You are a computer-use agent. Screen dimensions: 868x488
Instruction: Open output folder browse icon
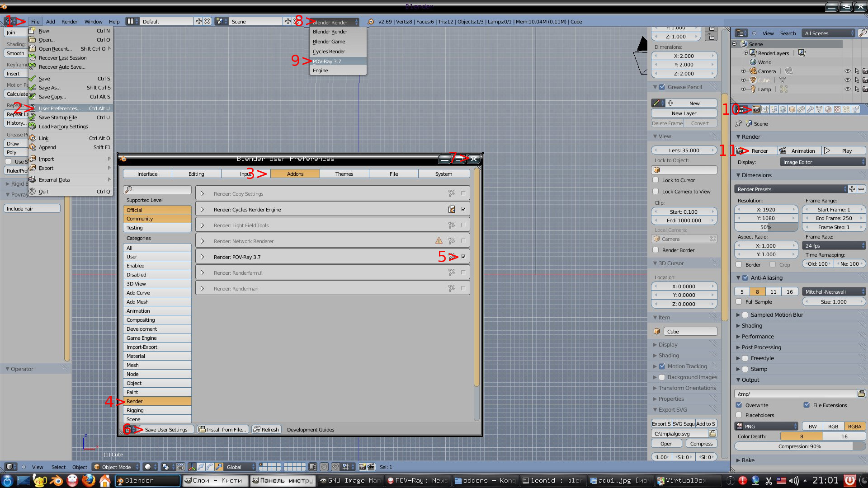(861, 394)
